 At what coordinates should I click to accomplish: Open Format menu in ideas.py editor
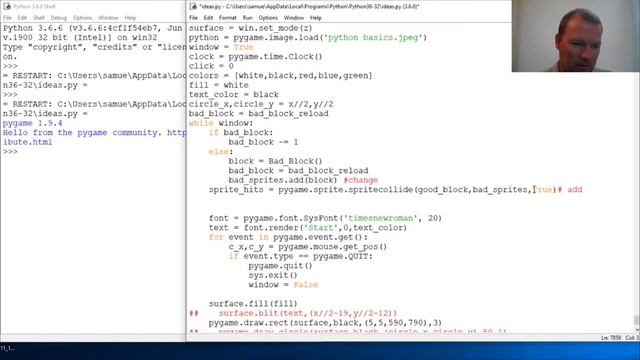[x=227, y=18]
